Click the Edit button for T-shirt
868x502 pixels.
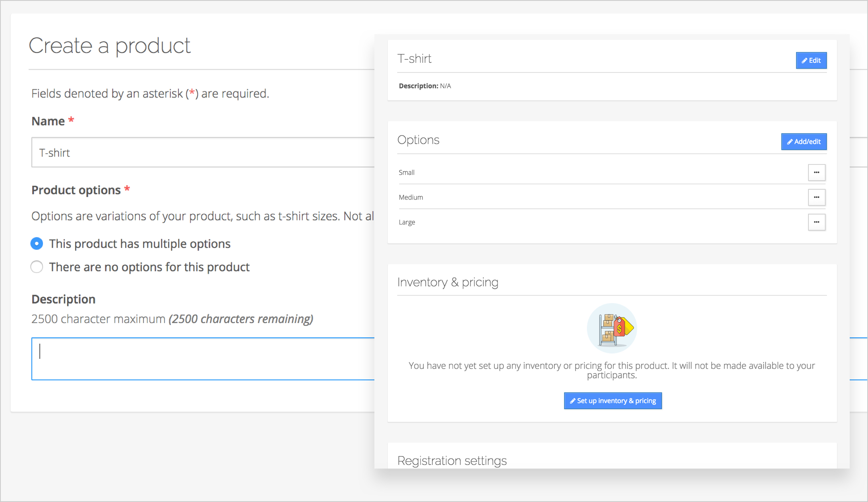click(x=811, y=60)
